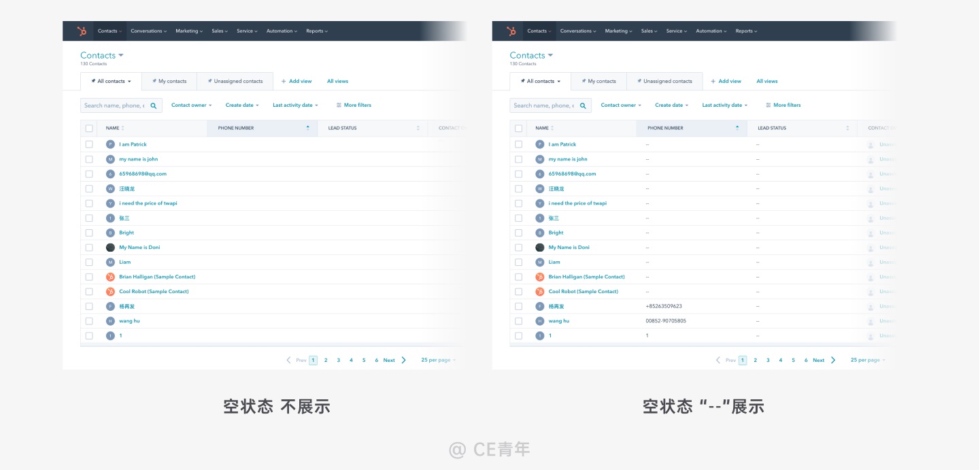Open Brian Halligan (Sample Contact), left screenshot
Image resolution: width=980 pixels, height=470 pixels.
pyautogui.click(x=157, y=277)
